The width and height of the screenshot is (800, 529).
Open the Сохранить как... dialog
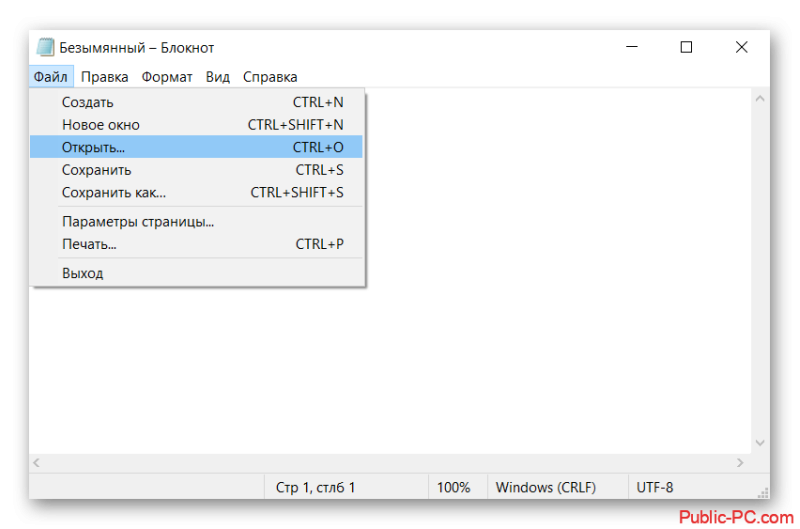pyautogui.click(x=196, y=192)
